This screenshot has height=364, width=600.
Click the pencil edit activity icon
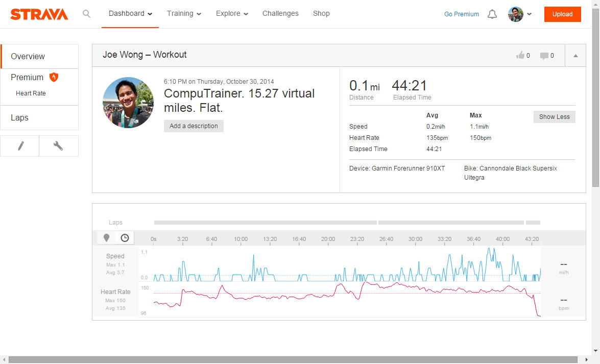[x=20, y=146]
